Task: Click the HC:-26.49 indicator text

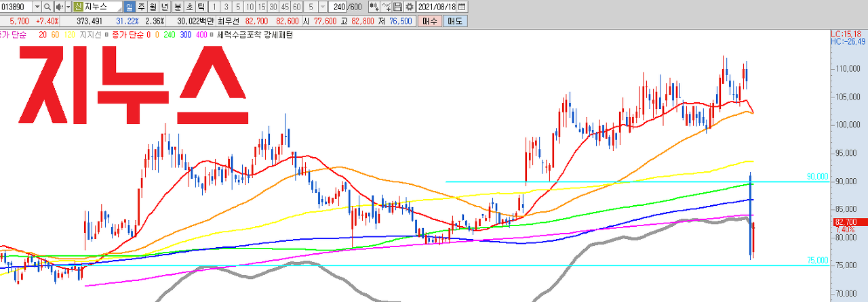Action: click(x=847, y=42)
